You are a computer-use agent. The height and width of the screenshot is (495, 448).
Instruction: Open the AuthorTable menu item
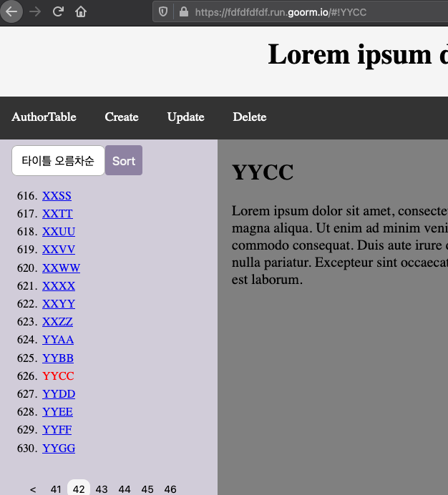tap(44, 117)
